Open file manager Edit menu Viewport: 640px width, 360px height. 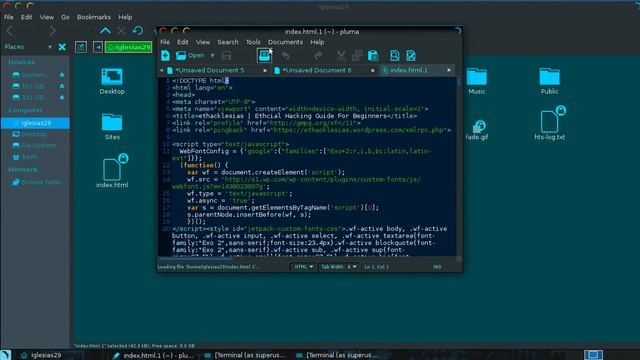click(x=27, y=17)
